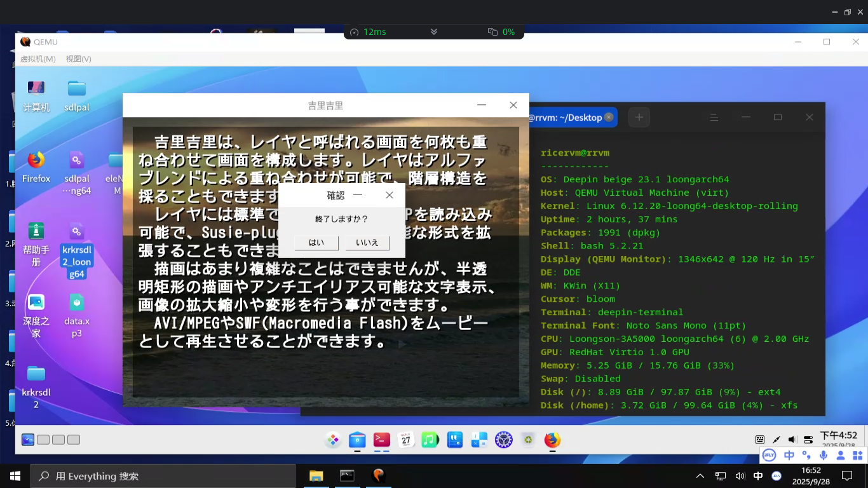Image resolution: width=868 pixels, height=488 pixels.
Task: Show hidden icons in the Windows tray
Action: tap(700, 476)
